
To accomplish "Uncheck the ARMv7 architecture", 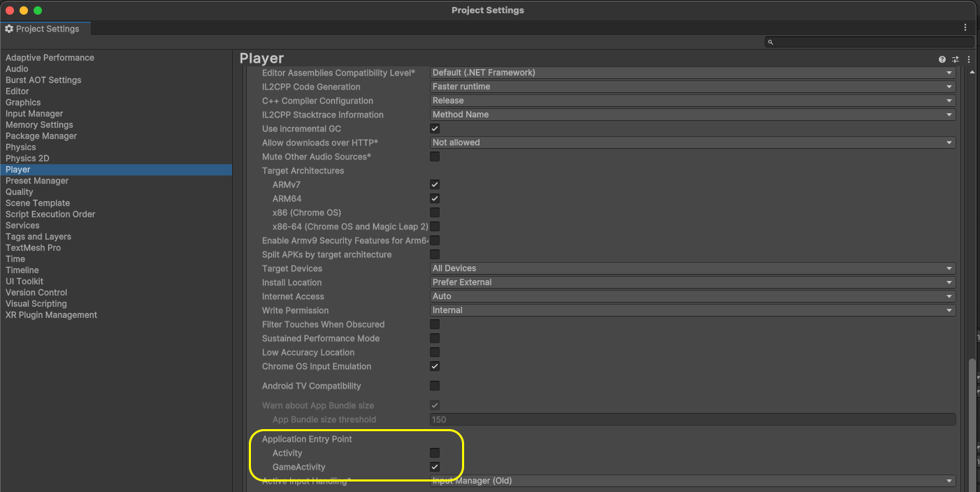I will [x=435, y=184].
